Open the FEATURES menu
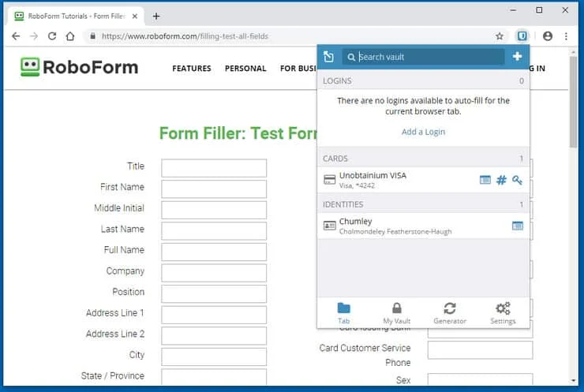This screenshot has height=392, width=584. click(x=192, y=69)
